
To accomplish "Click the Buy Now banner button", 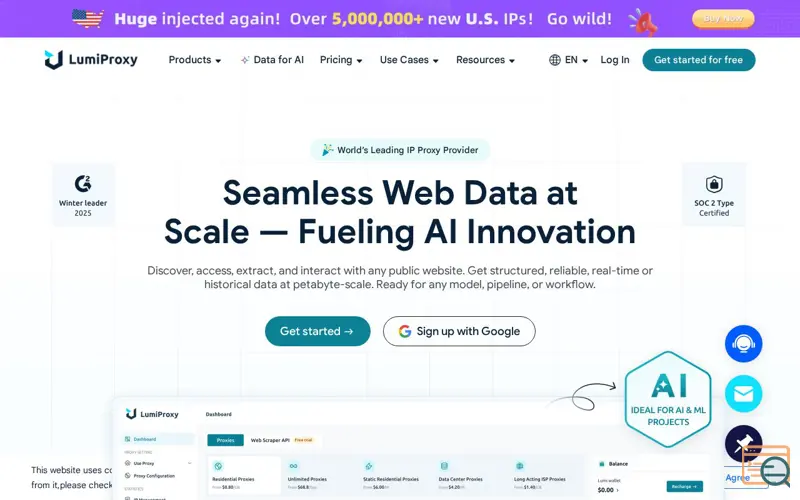I will pos(723,19).
